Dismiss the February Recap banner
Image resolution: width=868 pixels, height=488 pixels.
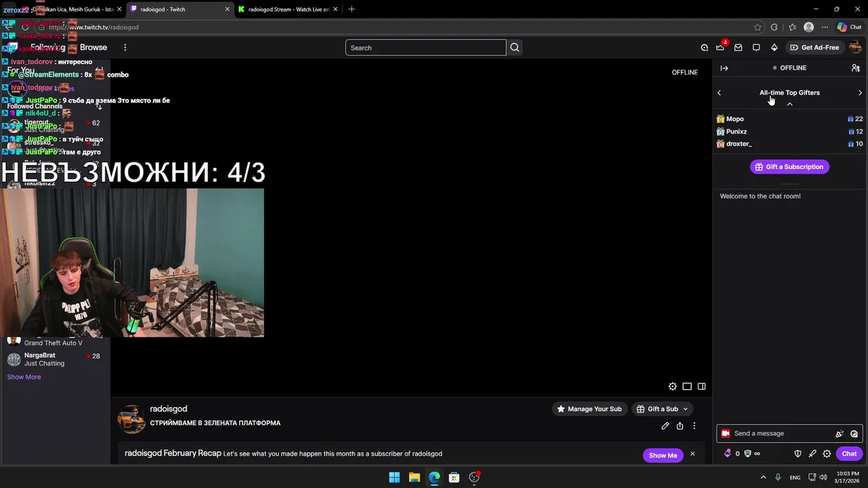[x=692, y=454]
